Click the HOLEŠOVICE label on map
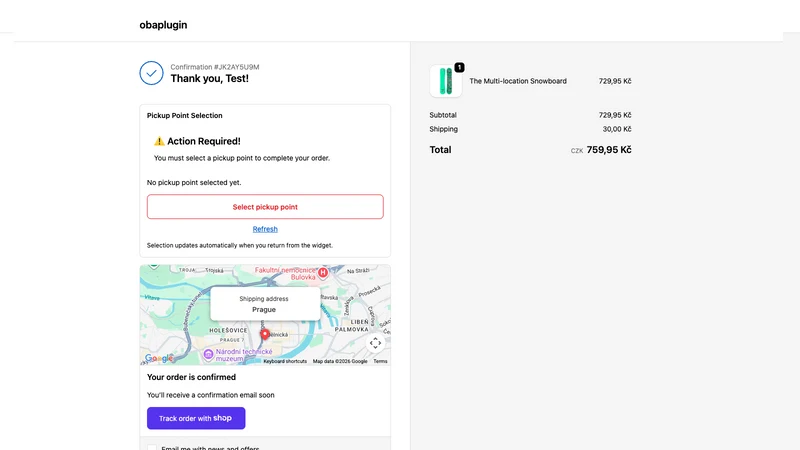Image resolution: width=800 pixels, height=450 pixels. click(x=228, y=331)
